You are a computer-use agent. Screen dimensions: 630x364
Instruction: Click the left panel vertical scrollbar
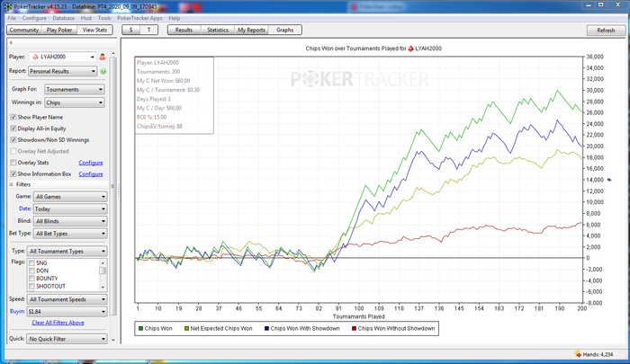pyautogui.click(x=112, y=184)
